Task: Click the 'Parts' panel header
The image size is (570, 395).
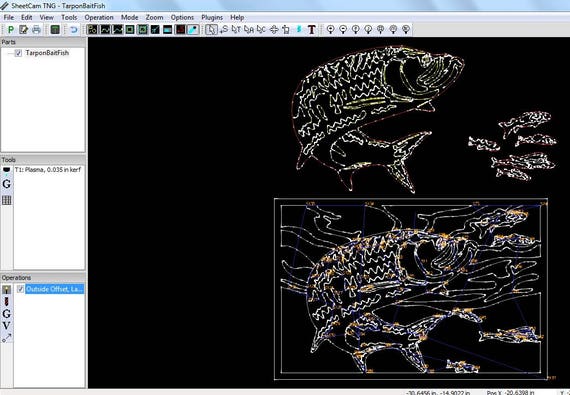Action: click(x=43, y=42)
